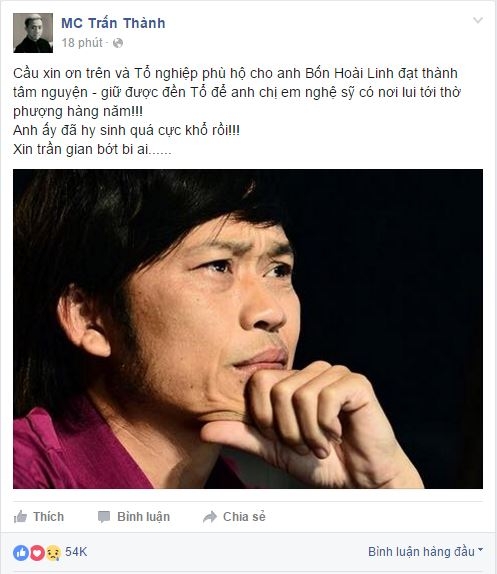Click the thumbs-up icon beside Thích
The width and height of the screenshot is (497, 574).
20,517
